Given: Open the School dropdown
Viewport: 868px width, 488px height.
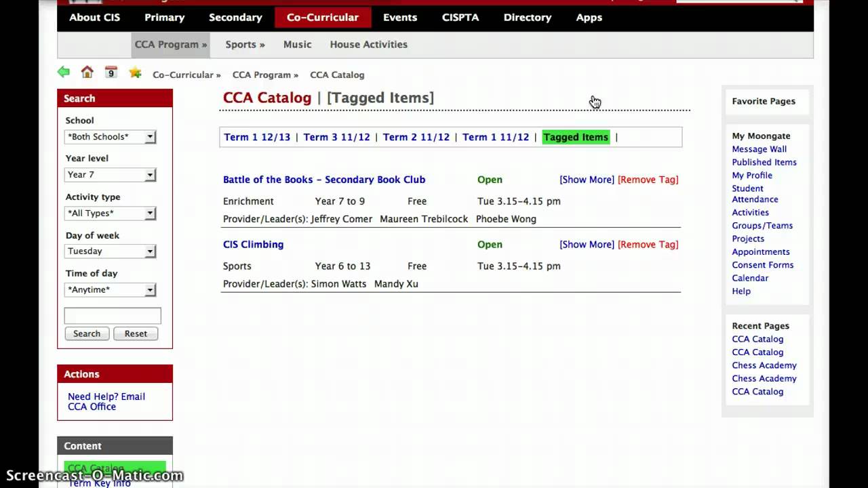Looking at the screenshot, I should [111, 137].
